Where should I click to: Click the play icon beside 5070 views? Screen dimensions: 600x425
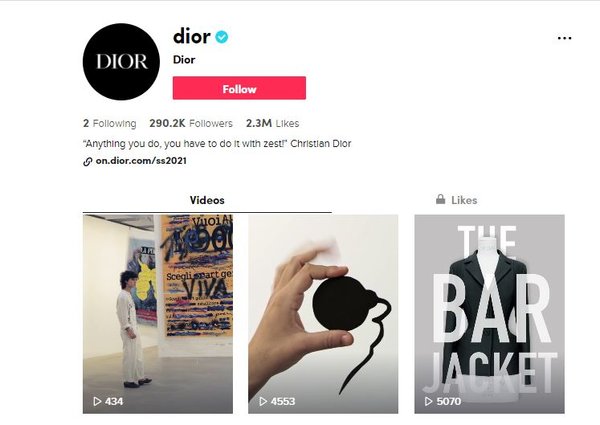[429, 401]
